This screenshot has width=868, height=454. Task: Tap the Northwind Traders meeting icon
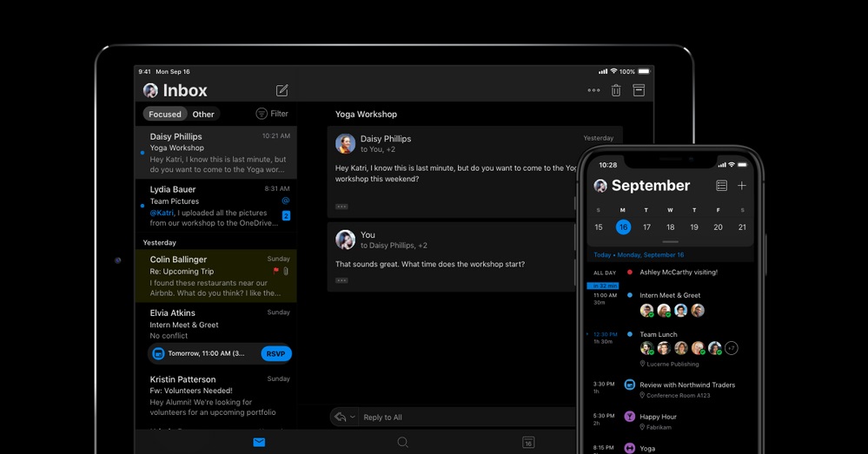tap(629, 385)
